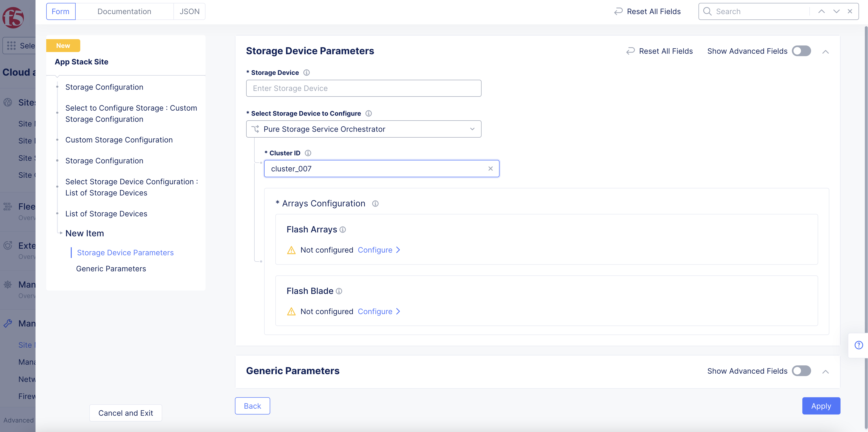Open List of Storage Devices nav item
868x432 pixels.
click(106, 214)
